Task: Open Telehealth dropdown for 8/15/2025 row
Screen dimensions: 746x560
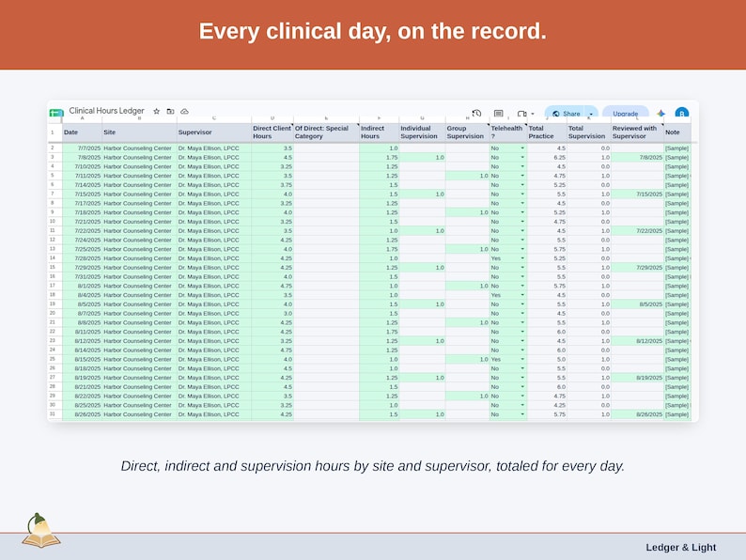Action: click(522, 359)
